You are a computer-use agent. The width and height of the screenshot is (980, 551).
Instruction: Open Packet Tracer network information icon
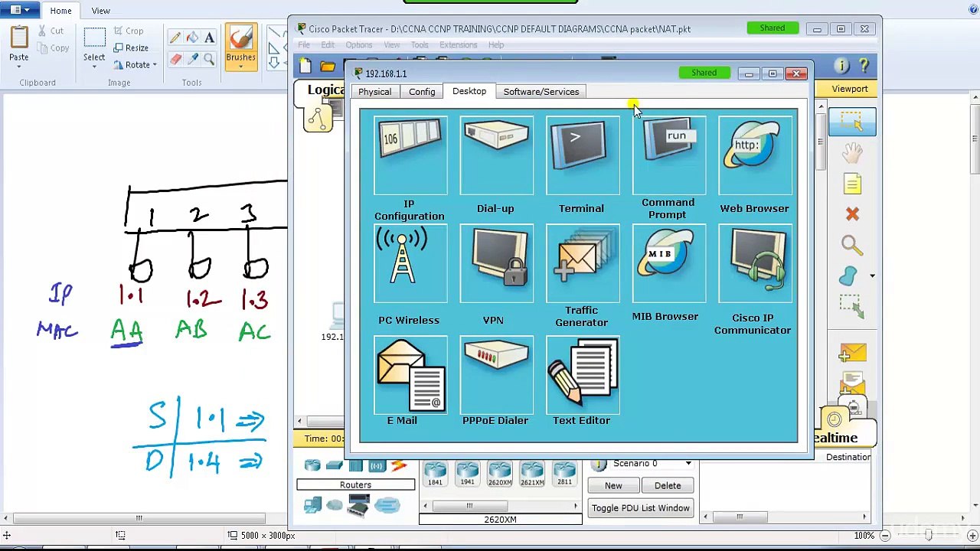click(x=841, y=66)
